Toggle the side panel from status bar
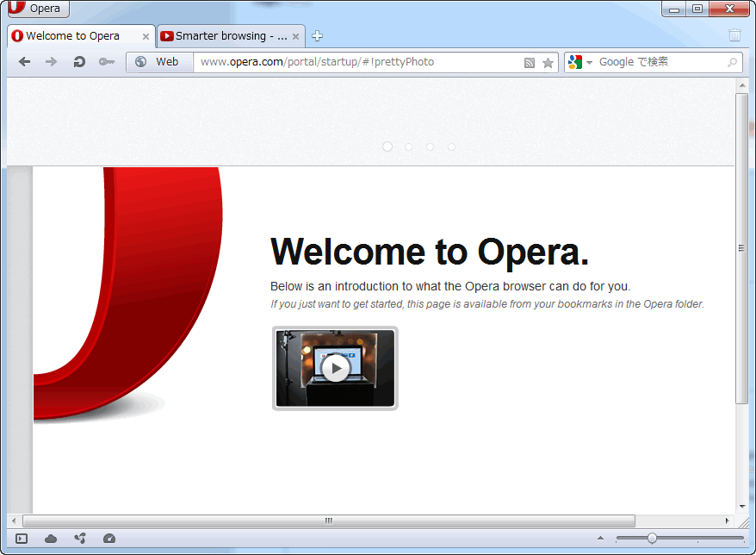 [x=22, y=539]
